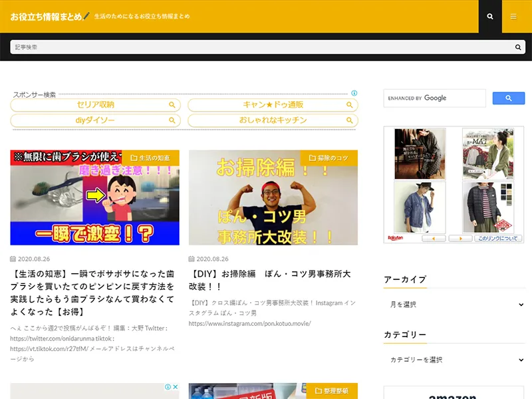Image resolution: width=532 pixels, height=399 pixels.
Task: Click the お役立ち情報まとめ site title
Action: [47, 16]
